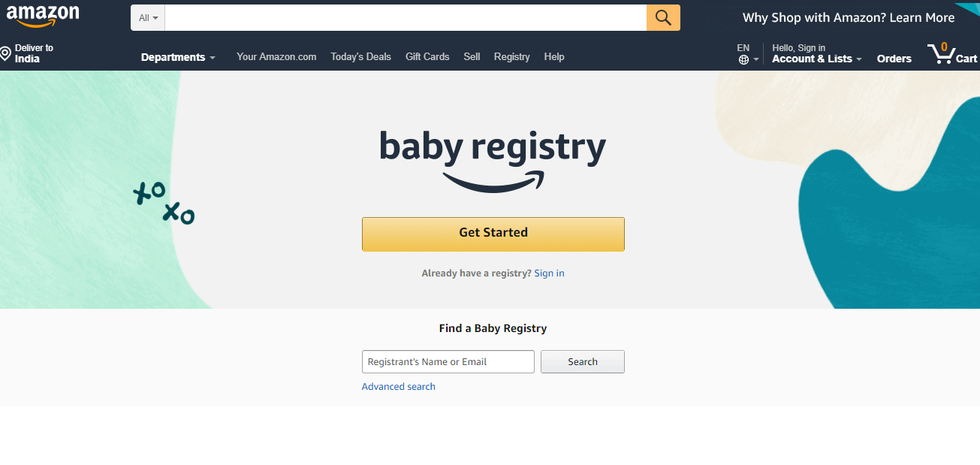Click the location pin near Deliver to India
Viewport: 980px width, 465px height.
(x=6, y=51)
